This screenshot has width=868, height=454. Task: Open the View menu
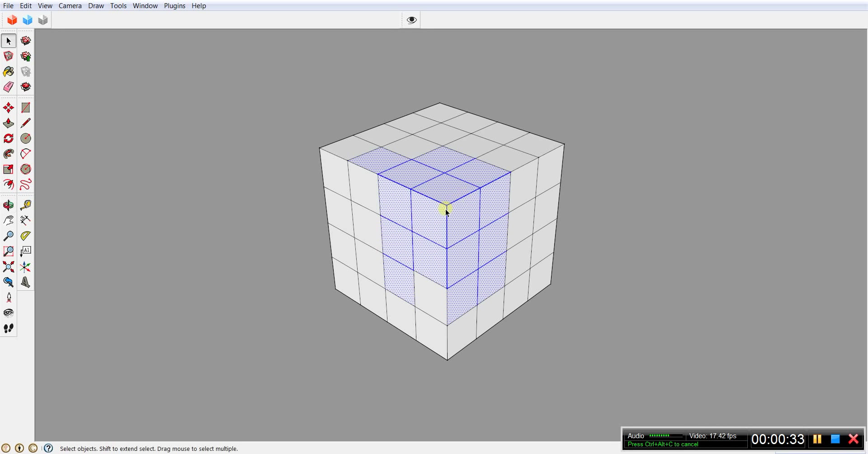click(x=45, y=6)
